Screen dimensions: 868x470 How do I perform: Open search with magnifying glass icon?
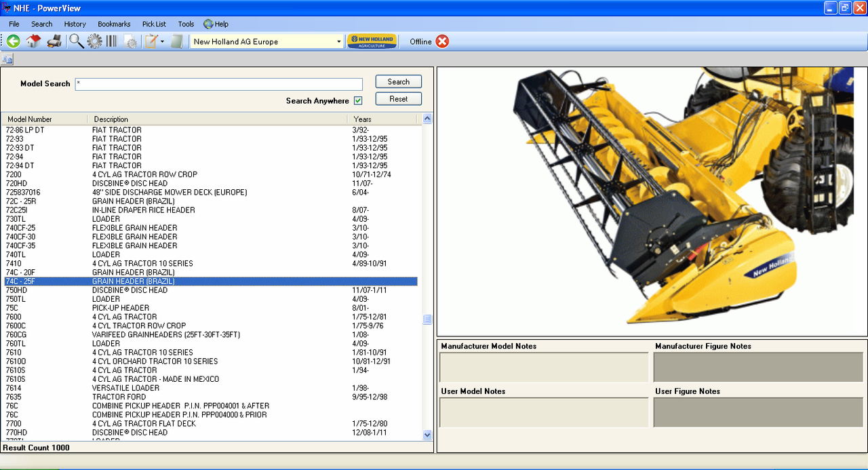(77, 41)
